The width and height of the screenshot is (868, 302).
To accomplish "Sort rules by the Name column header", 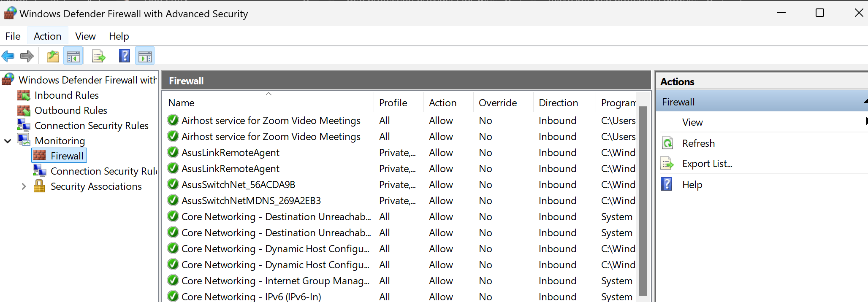I will coord(182,103).
